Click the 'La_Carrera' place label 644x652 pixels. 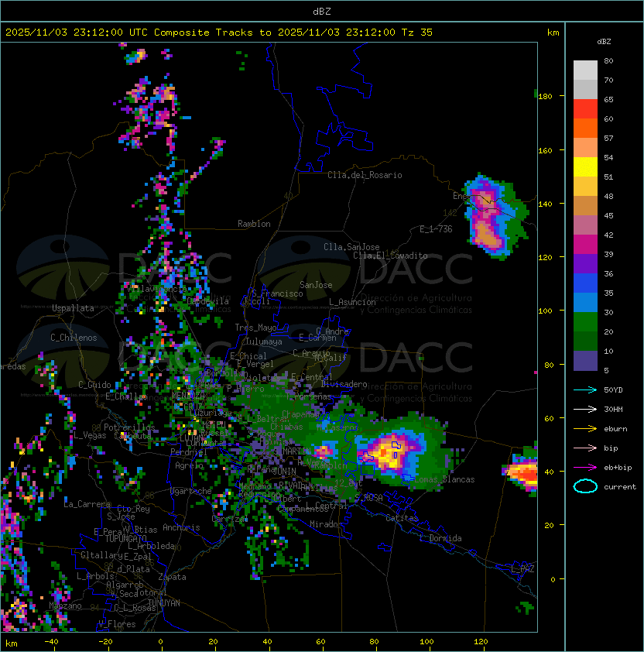pyautogui.click(x=87, y=504)
